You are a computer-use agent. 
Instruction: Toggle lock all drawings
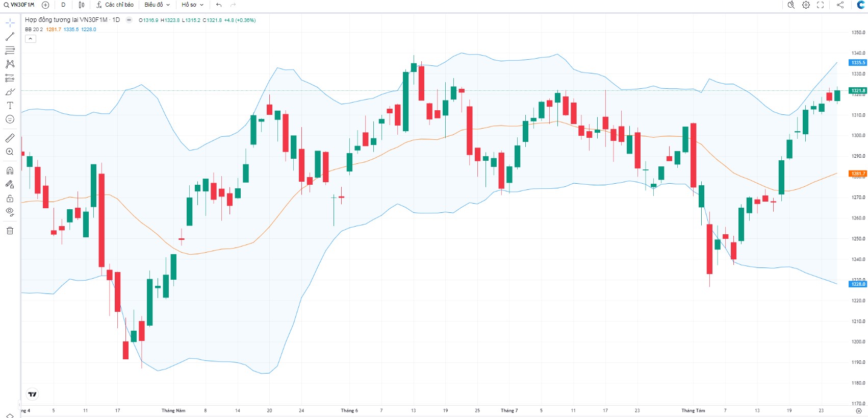pyautogui.click(x=10, y=198)
